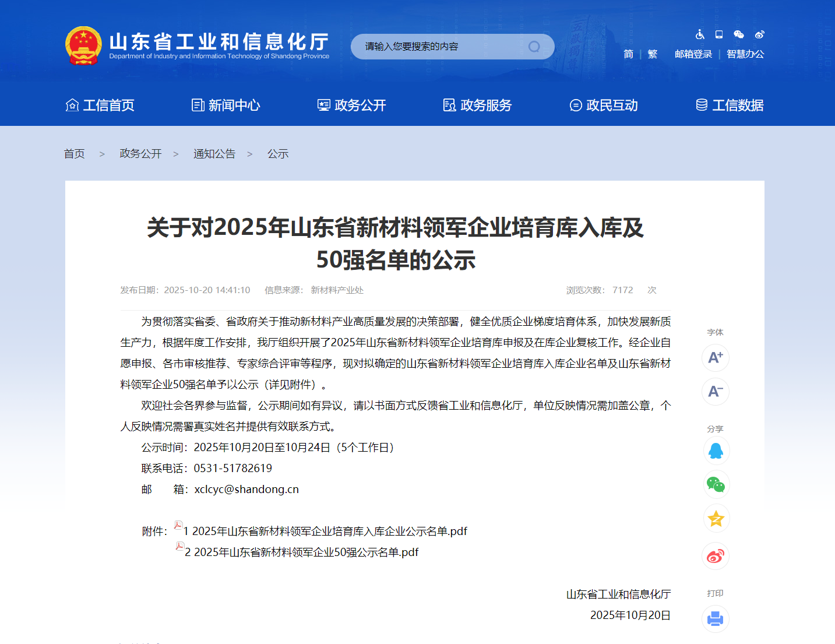Open the header Weibo icon at top right
Screen dimensions: 835x644
click(x=759, y=34)
